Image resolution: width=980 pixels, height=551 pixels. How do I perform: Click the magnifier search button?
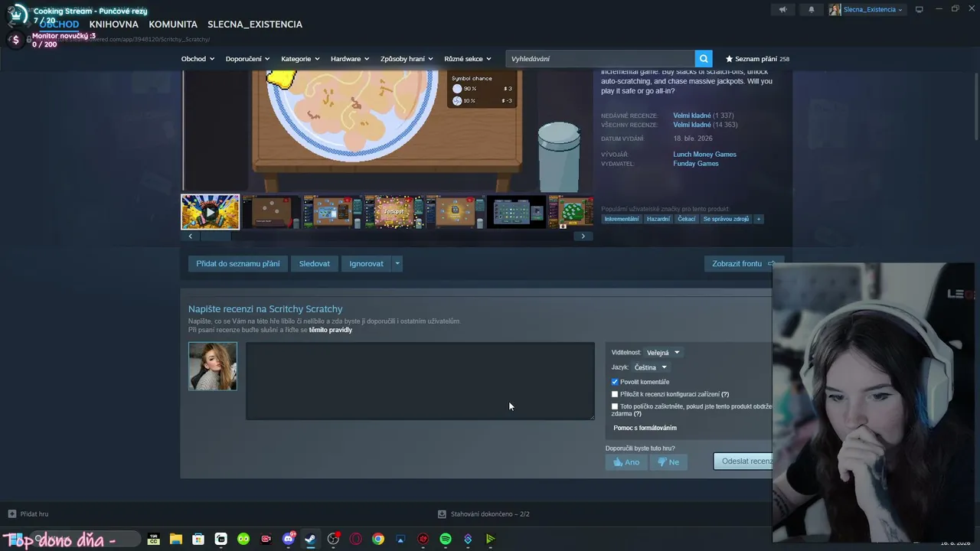704,59
